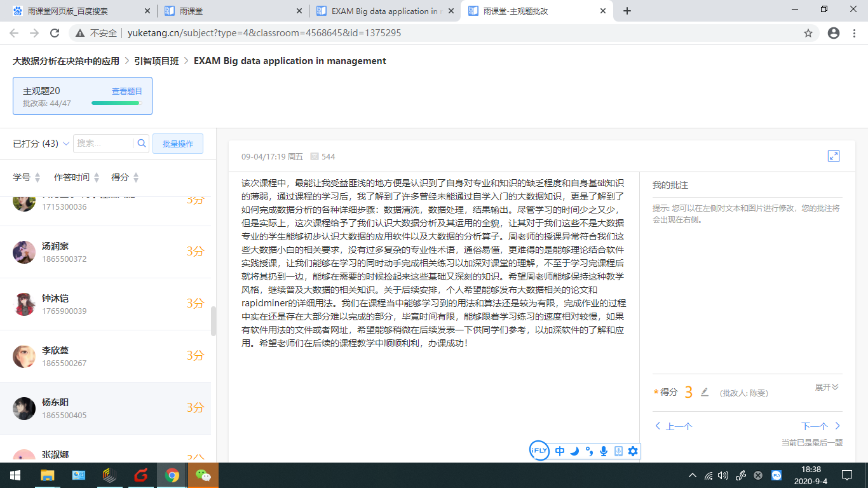Click the fullscreen expand icon on answer card
Screen dimensions: 868x488
[x=834, y=156]
